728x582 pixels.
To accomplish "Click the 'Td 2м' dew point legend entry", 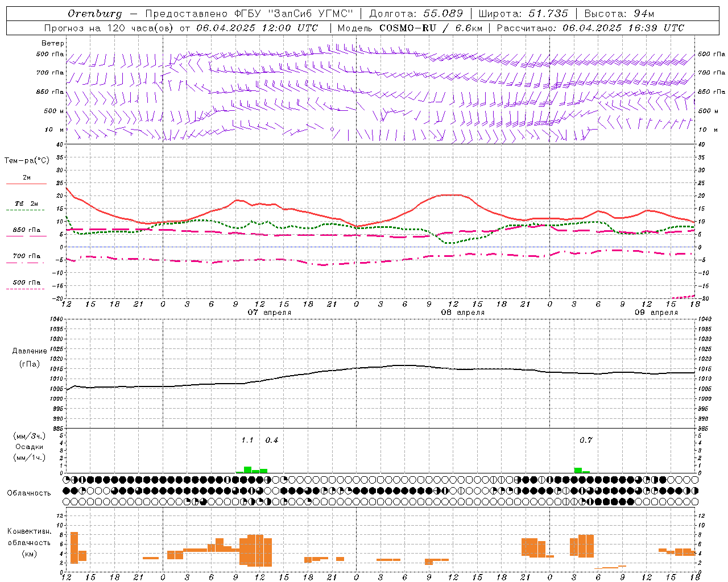I will (x=27, y=203).
